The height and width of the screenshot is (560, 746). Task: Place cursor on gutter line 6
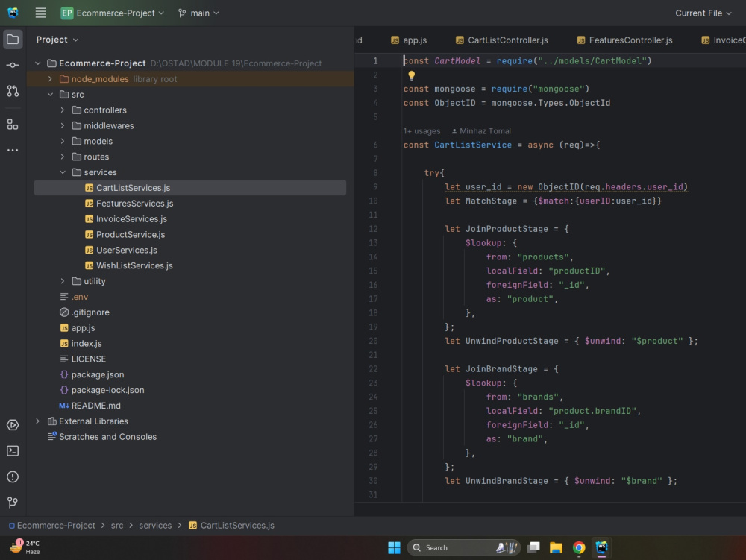(375, 145)
